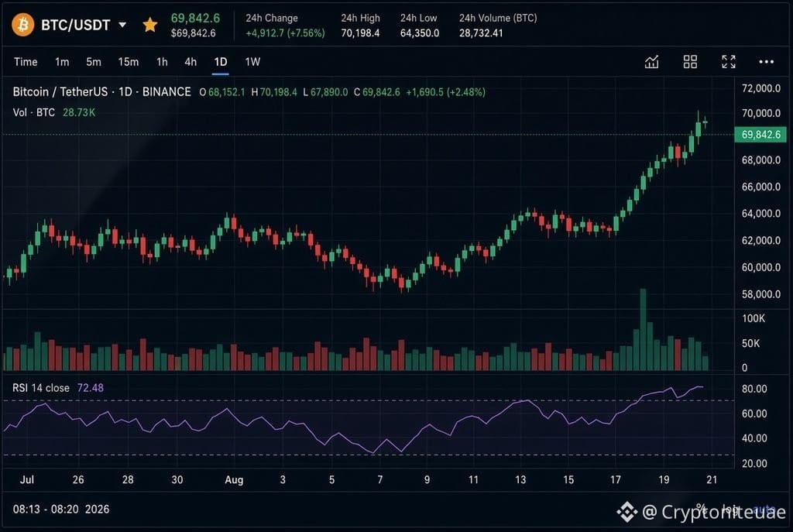Select the 5m interval
Image resolution: width=793 pixels, height=532 pixels.
(94, 62)
